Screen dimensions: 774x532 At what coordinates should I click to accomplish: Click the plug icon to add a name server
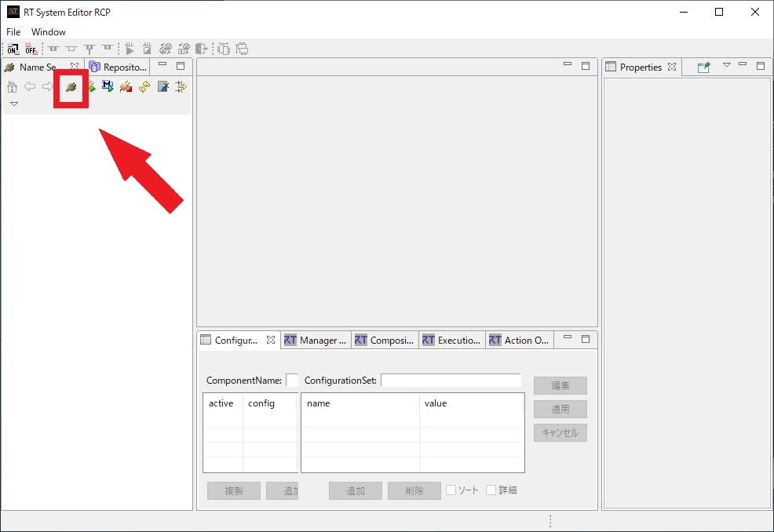pyautogui.click(x=71, y=87)
